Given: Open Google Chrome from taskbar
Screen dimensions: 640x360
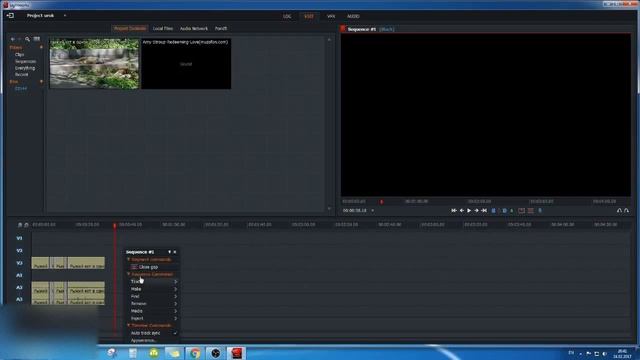Looking at the screenshot, I should pyautogui.click(x=195, y=353).
